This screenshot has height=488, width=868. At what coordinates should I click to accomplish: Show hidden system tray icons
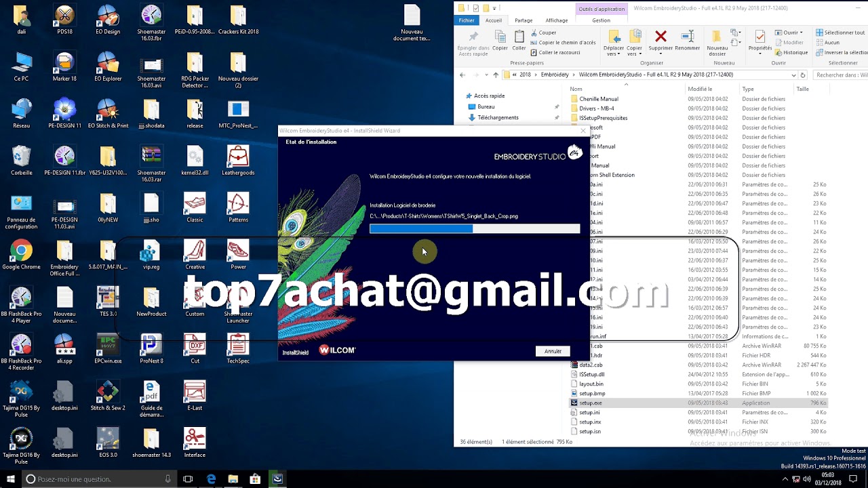pos(785,479)
